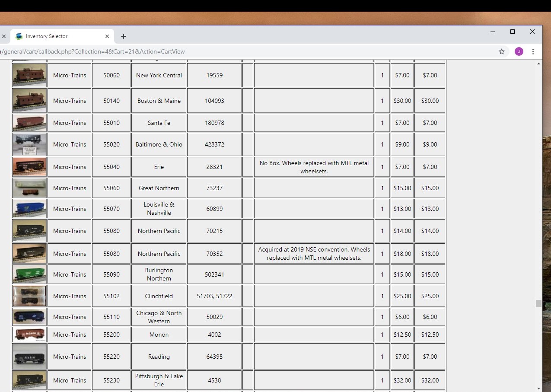This screenshot has width=551, height=392.
Task: Open the Erie hopper thumbnail
Action: click(x=29, y=167)
